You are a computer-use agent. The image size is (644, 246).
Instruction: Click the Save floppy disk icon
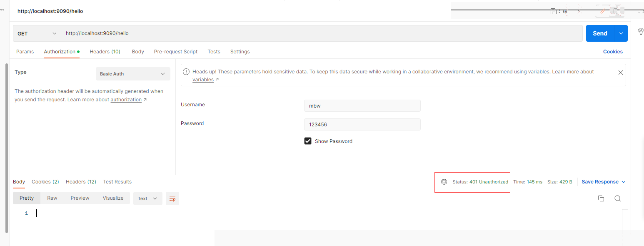(554, 12)
